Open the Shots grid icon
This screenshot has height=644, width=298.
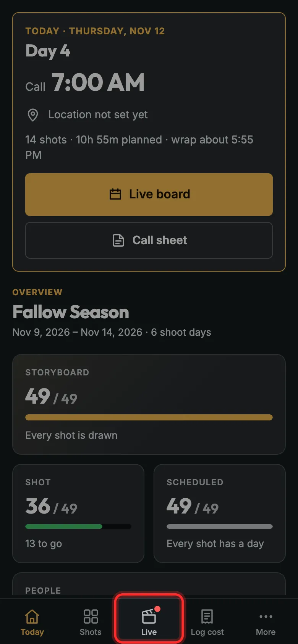(x=91, y=617)
